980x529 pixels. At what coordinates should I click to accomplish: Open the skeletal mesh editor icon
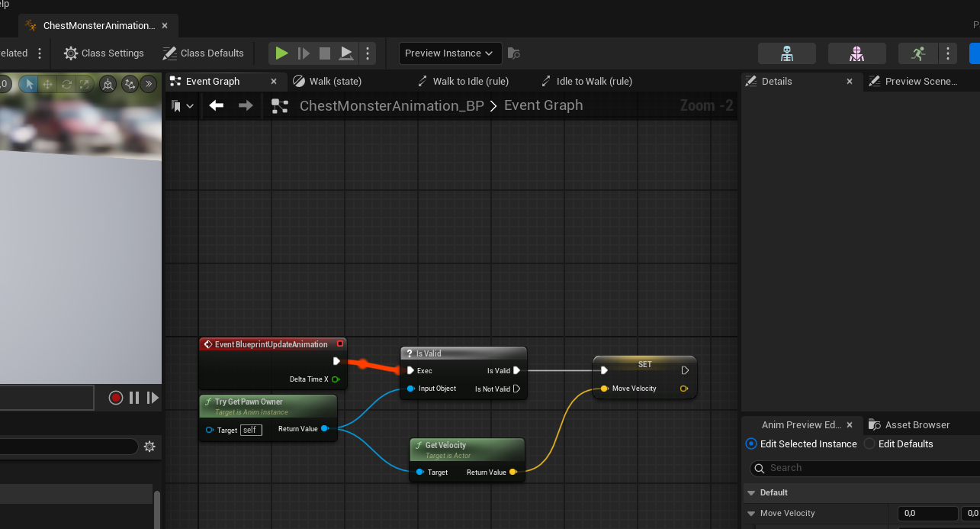[x=857, y=53]
